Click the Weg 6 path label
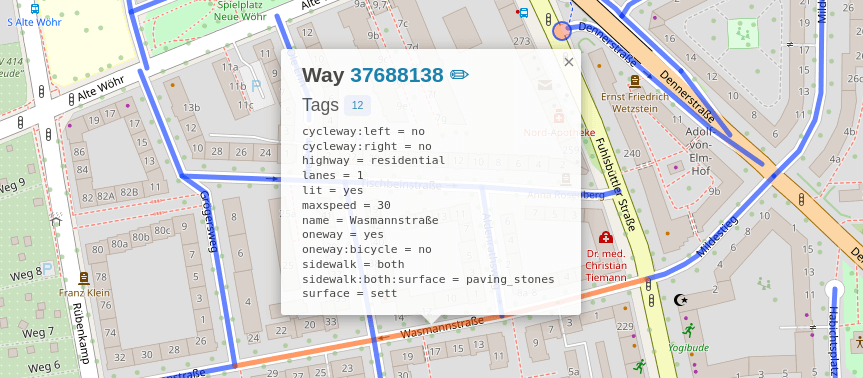 [44, 367]
